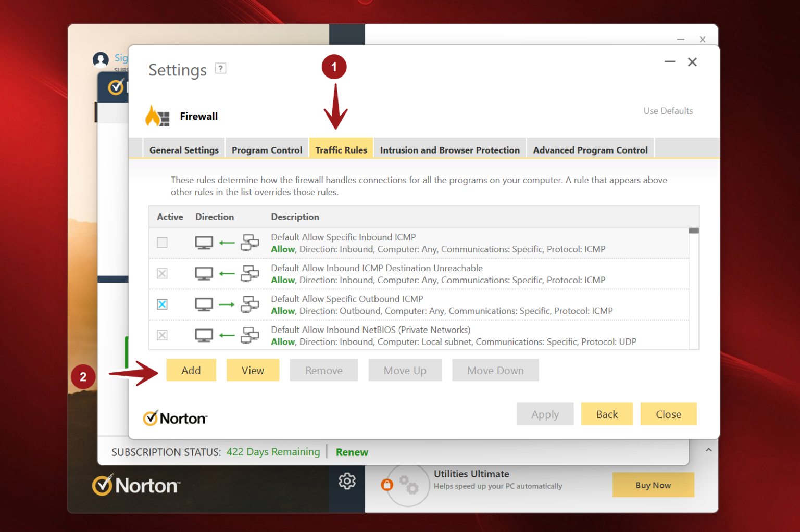Click the Firewall flame icon
800x532 pixels.
157,116
